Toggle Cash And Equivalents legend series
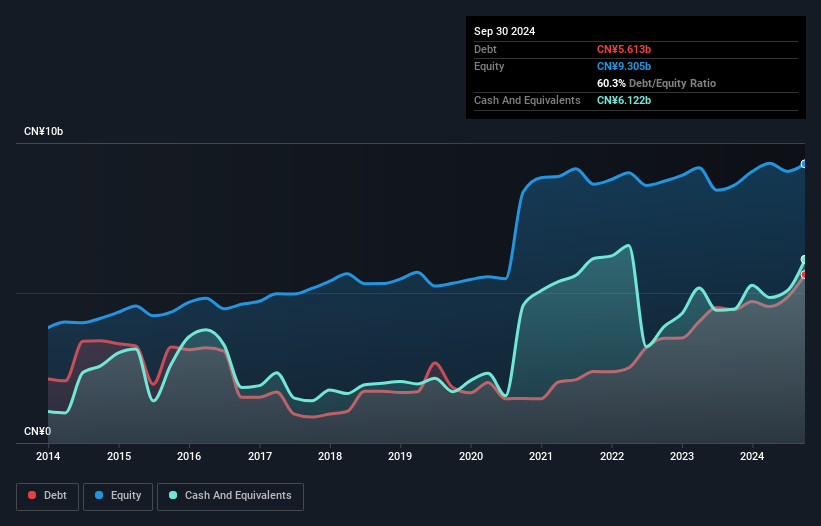The image size is (821, 526). pos(230,496)
